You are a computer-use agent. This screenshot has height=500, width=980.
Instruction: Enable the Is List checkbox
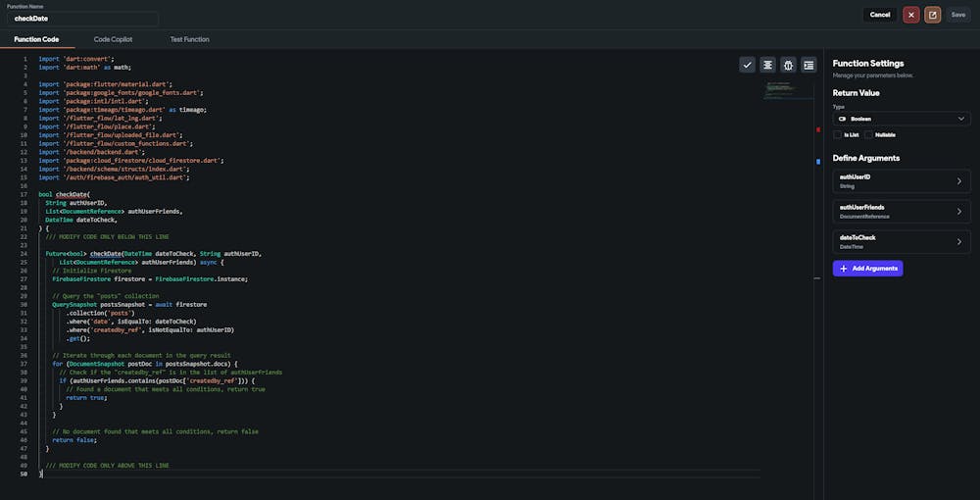pyautogui.click(x=837, y=134)
